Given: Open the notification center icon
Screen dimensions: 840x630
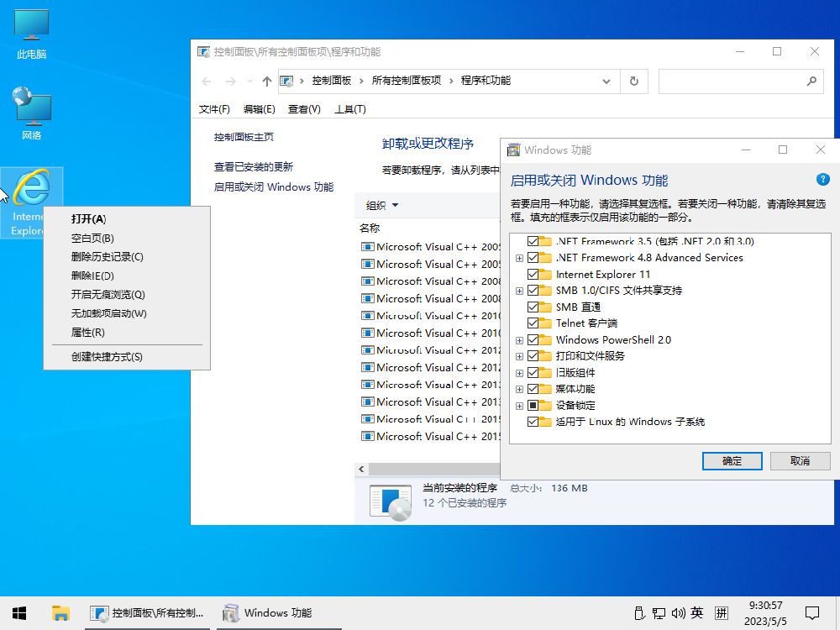Looking at the screenshot, I should click(x=812, y=614).
